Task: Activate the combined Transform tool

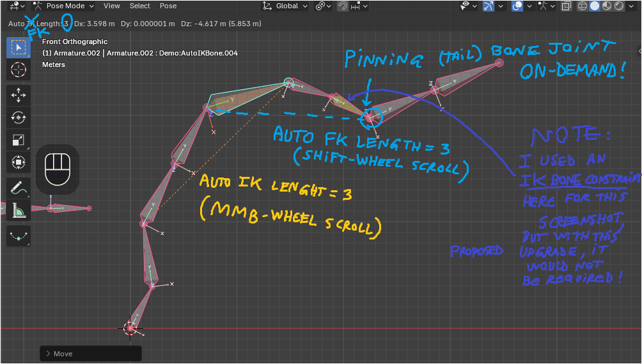Action: [19, 162]
